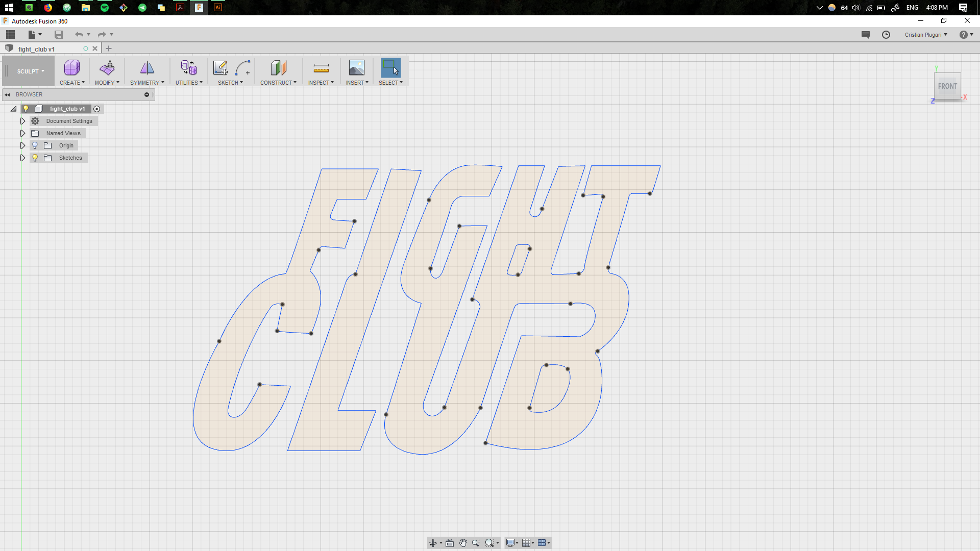Image resolution: width=980 pixels, height=551 pixels.
Task: Open Adobe Illustrator from the taskbar
Action: [218, 8]
